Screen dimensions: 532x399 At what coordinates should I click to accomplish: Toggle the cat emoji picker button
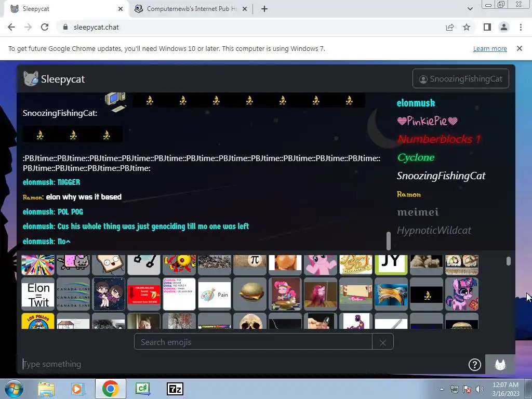tap(500, 364)
